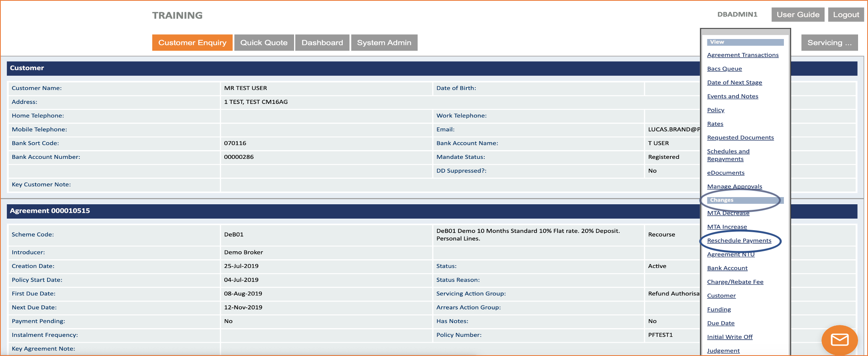Choose MTA Decrease
Viewport: 868px width, 356px height.
pyautogui.click(x=728, y=213)
